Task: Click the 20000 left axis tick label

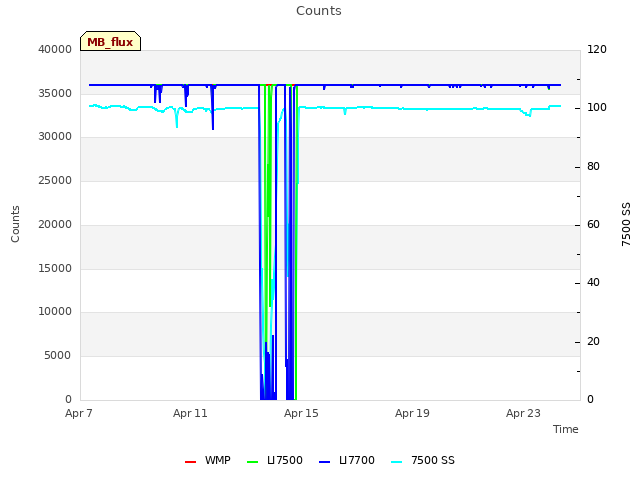Action: [x=55, y=224]
